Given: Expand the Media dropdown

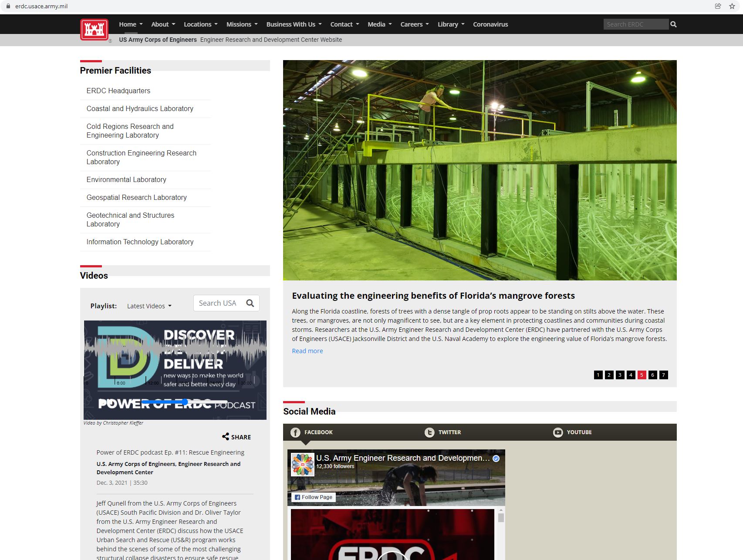Looking at the screenshot, I should pos(380,24).
